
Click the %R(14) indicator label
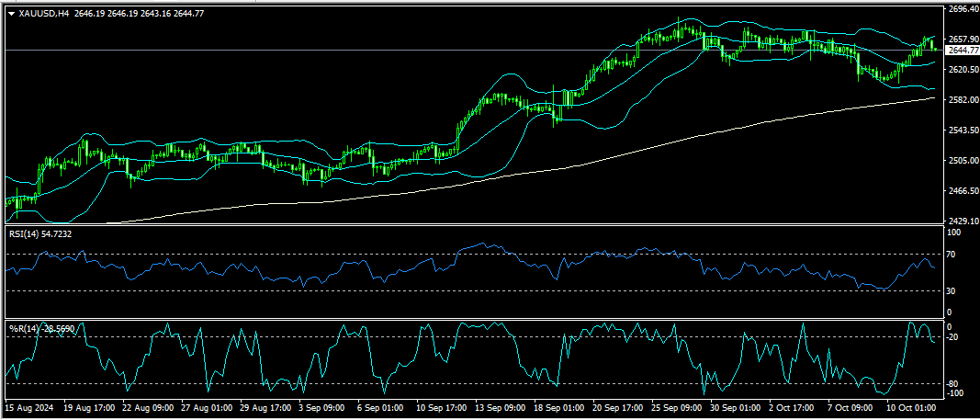(22, 328)
